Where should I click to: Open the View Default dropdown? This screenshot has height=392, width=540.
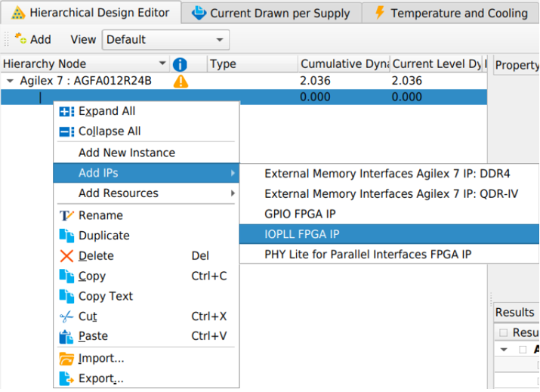tap(165, 39)
